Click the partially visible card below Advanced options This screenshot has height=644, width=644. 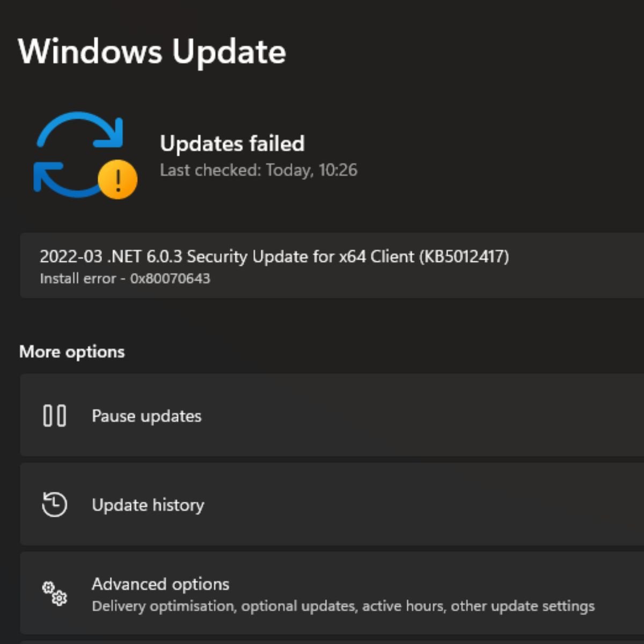pos(332,642)
